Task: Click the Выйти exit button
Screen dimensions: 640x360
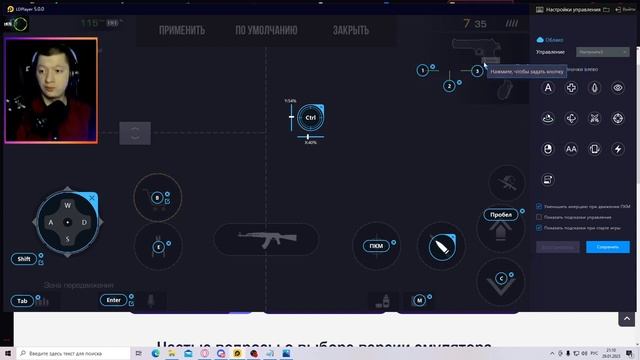Action: coord(625,9)
